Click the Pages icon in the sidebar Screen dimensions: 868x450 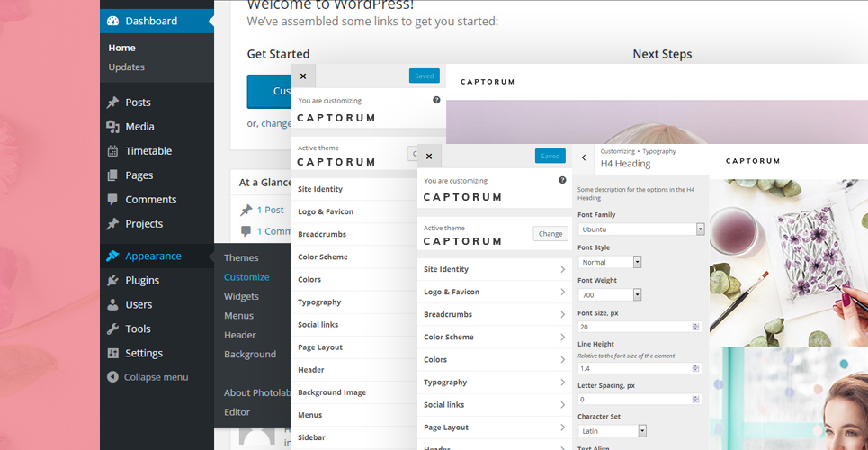(x=113, y=175)
